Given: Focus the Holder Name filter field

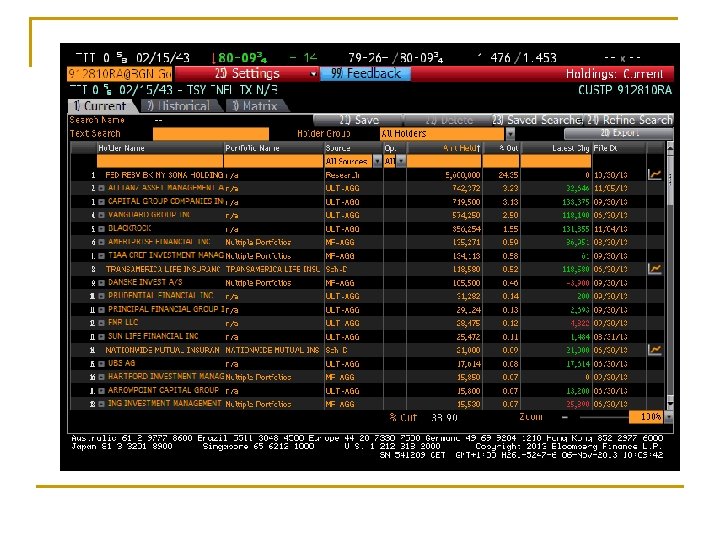Looking at the screenshot, I should coord(159,161).
